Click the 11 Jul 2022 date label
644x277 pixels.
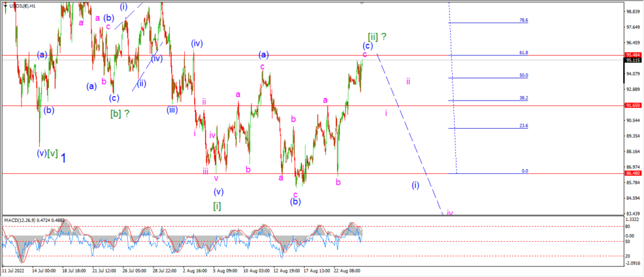pyautogui.click(x=13, y=271)
